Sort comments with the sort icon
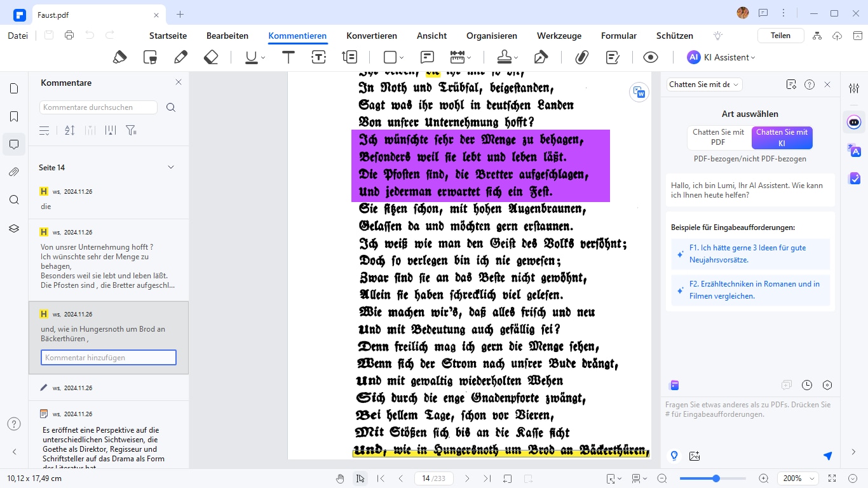 coord(70,130)
